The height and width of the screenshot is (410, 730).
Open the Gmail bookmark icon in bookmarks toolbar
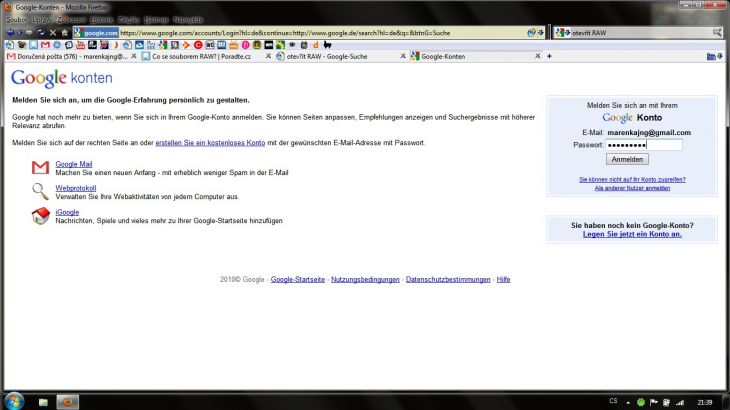point(45,45)
